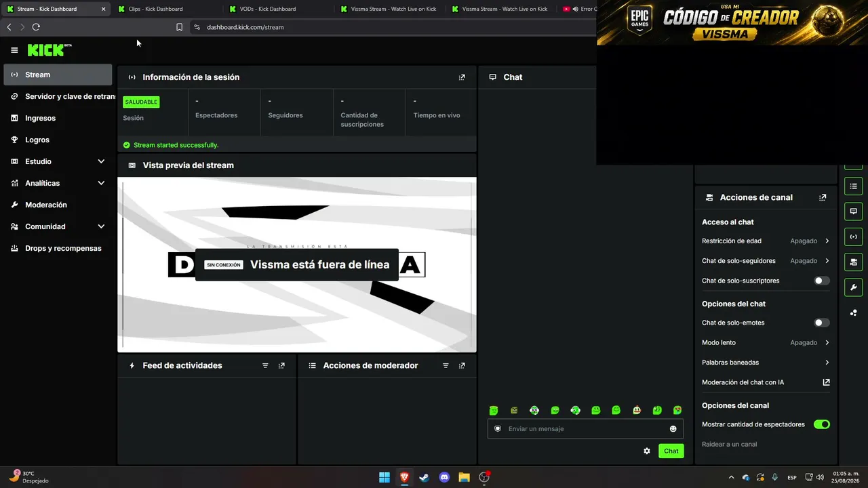
Task: Open filter options for Acciones de moderador
Action: [446, 365]
